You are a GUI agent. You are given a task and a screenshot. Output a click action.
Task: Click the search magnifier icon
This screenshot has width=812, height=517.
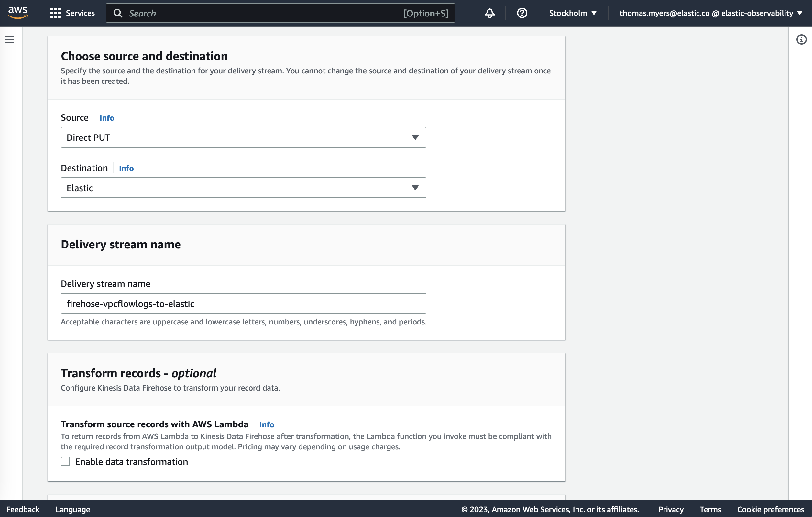(118, 13)
